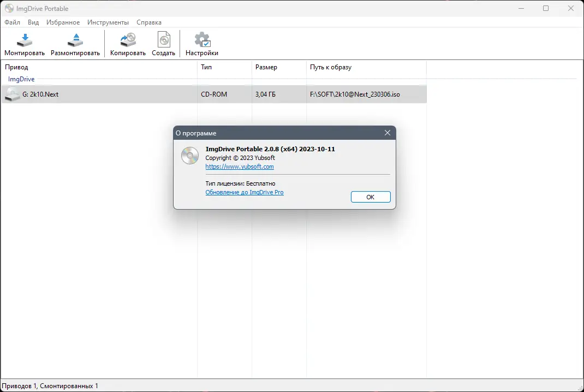Click the disc icon in About dialog
Viewport: 584px width, 392px height.
click(x=190, y=156)
